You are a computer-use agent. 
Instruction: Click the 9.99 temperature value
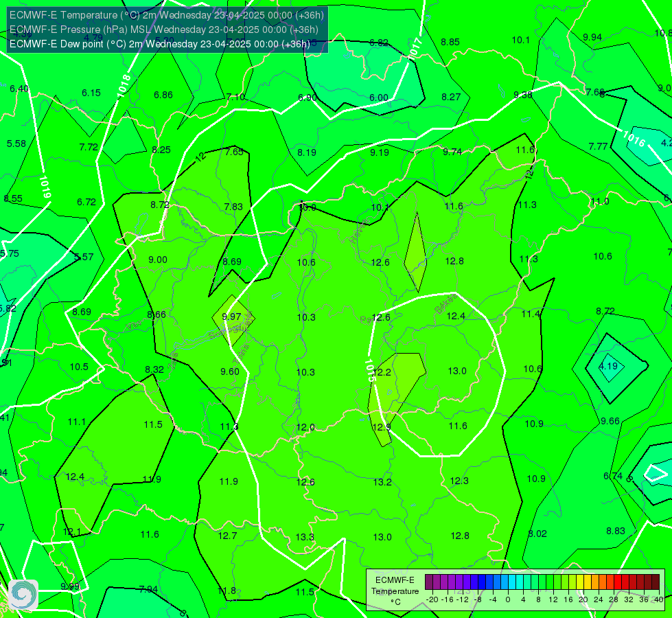coord(70,586)
